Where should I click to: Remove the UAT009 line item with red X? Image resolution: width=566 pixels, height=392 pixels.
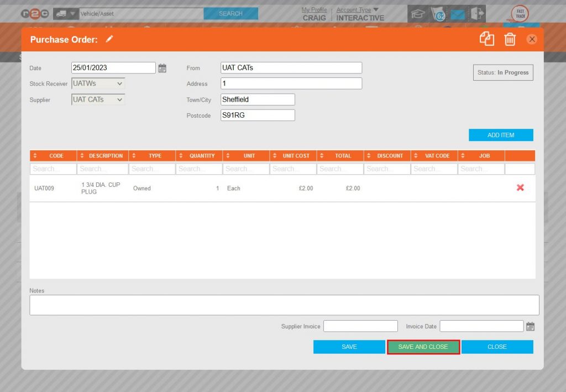(x=520, y=188)
